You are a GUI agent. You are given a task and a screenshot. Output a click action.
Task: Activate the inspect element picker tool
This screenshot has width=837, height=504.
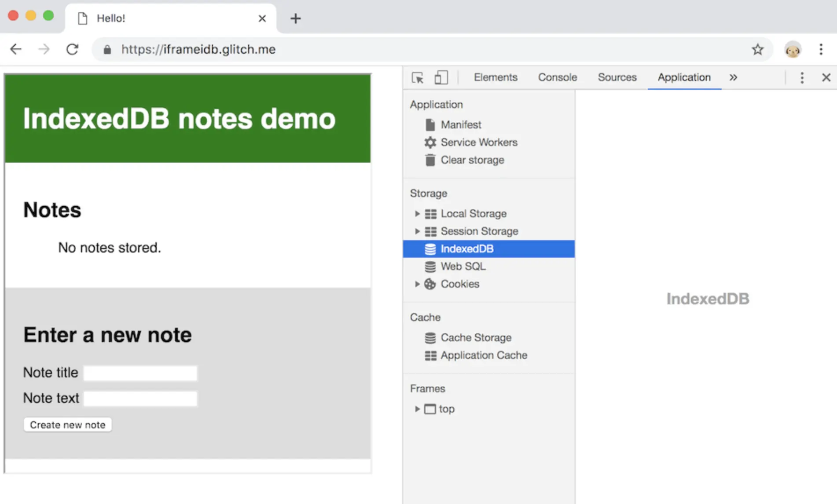[x=418, y=78]
